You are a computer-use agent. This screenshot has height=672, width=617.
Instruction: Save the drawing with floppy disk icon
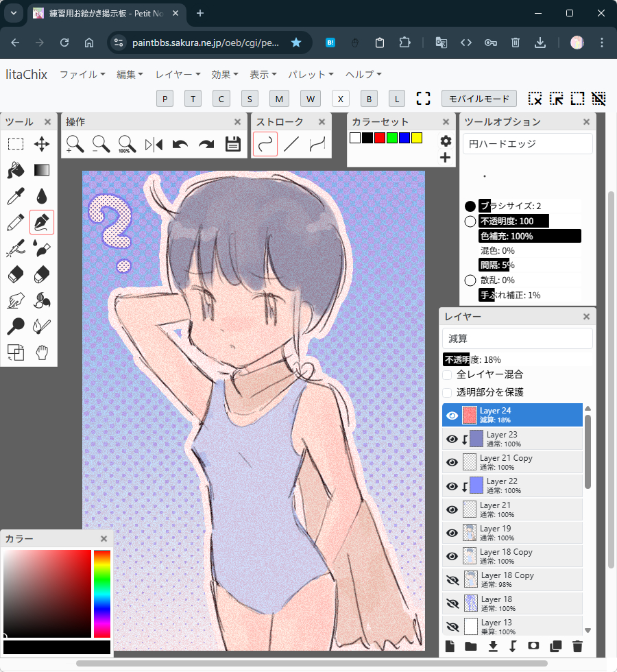coord(233,144)
